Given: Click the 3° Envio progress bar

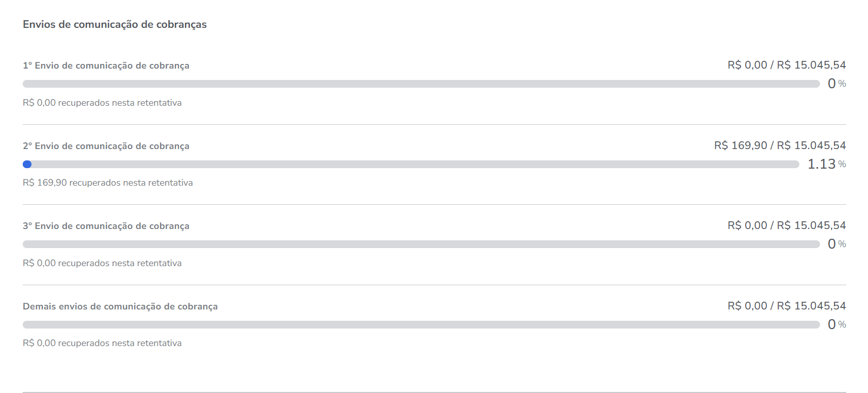Looking at the screenshot, I should click(x=421, y=244).
